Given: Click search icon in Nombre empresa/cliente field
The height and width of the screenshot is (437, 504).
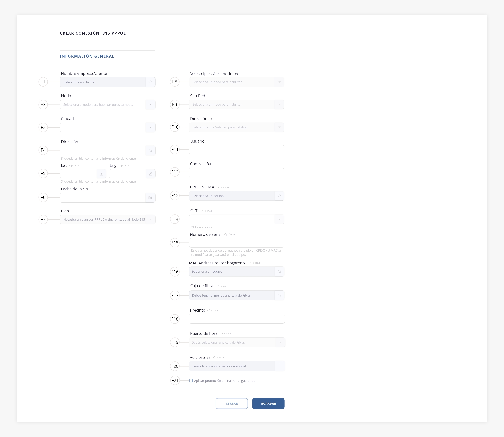Looking at the screenshot, I should coord(150,82).
